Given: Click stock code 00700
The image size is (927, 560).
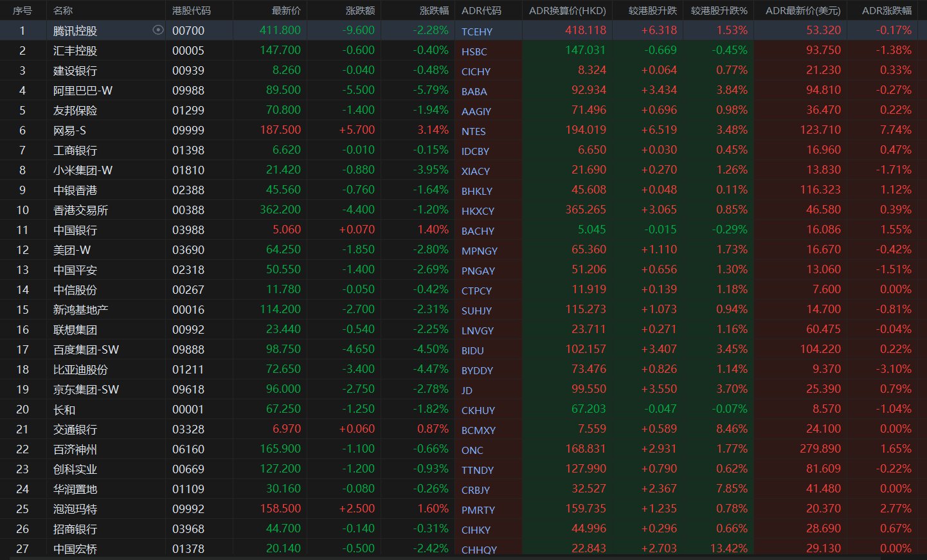Looking at the screenshot, I should [x=188, y=31].
